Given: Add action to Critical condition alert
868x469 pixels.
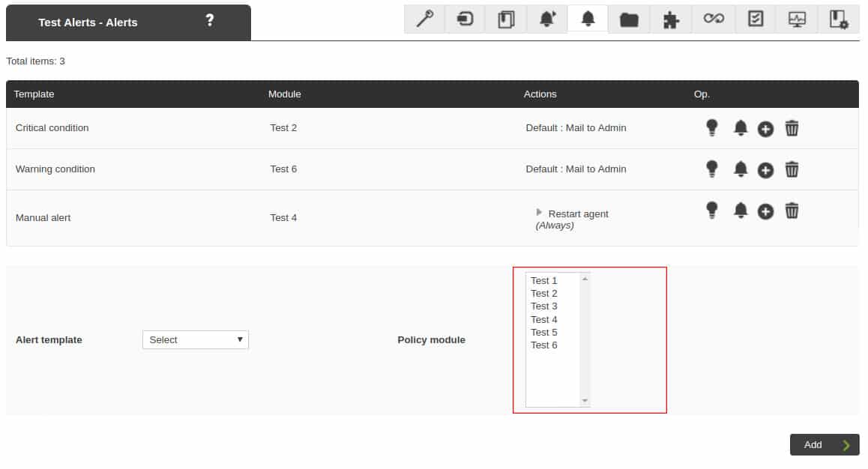Looking at the screenshot, I should pyautogui.click(x=765, y=130).
